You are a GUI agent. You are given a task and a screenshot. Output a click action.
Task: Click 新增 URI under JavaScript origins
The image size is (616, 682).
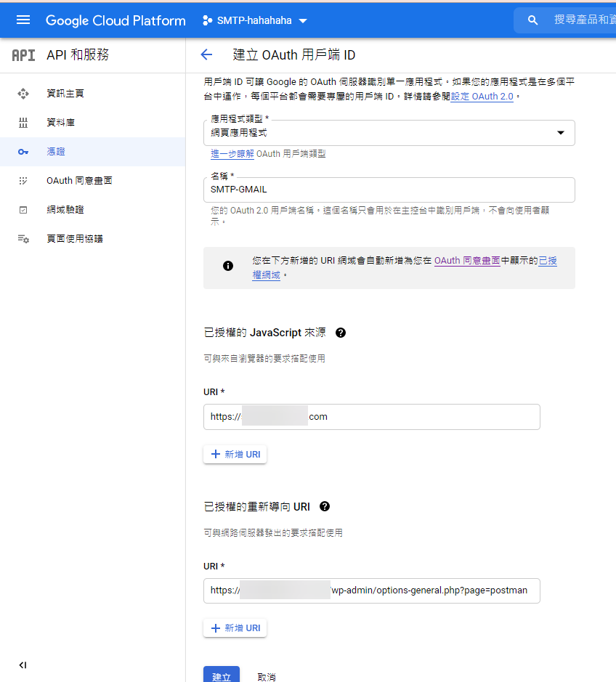235,454
